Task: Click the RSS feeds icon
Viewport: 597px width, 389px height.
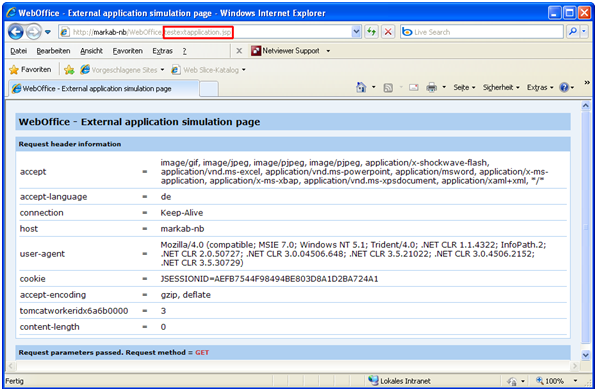Action: pos(388,88)
